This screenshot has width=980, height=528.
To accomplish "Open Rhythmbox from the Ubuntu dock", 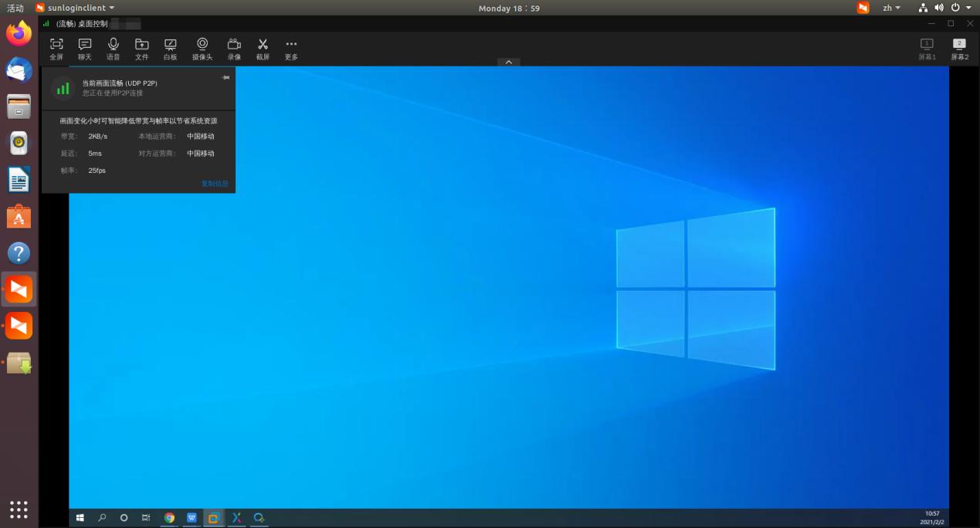I will coord(19,143).
